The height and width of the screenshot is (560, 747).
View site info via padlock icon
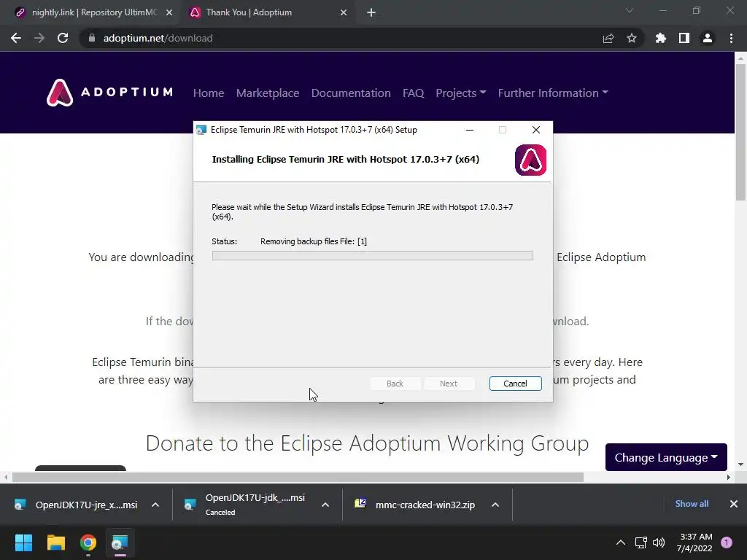pyautogui.click(x=92, y=38)
